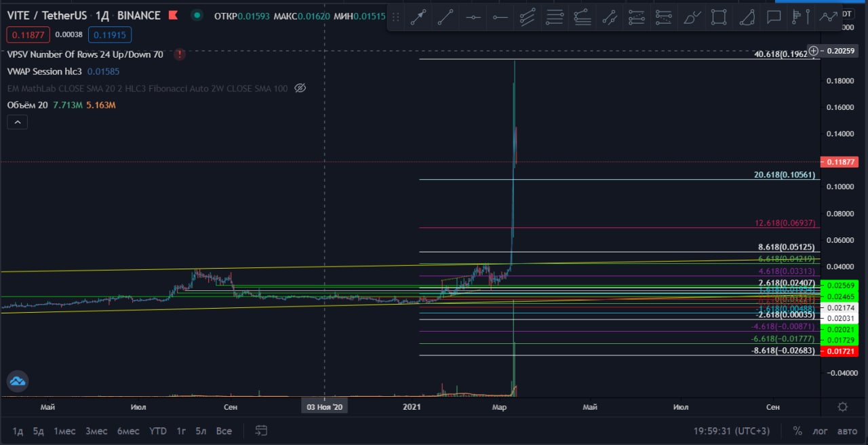
Task: Select the horizontal ray tool
Action: pyautogui.click(x=500, y=18)
